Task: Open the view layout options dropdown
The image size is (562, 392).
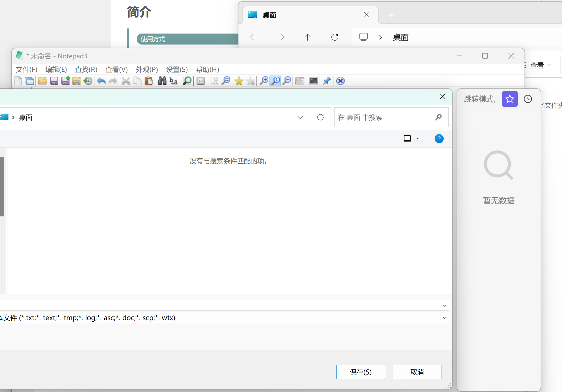Action: pyautogui.click(x=417, y=139)
